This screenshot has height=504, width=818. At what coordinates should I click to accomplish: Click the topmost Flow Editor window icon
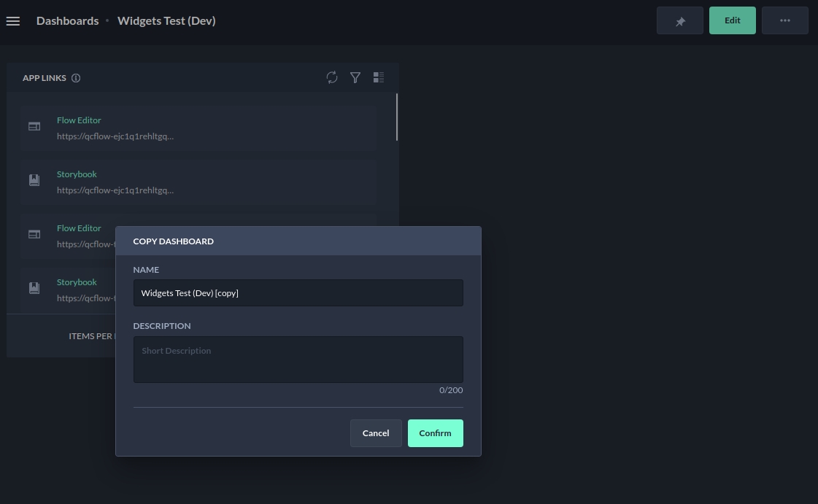(x=34, y=126)
